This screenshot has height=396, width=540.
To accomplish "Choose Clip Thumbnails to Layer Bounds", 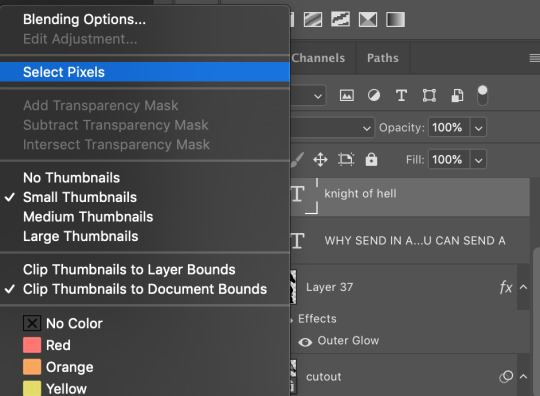I will (x=129, y=270).
